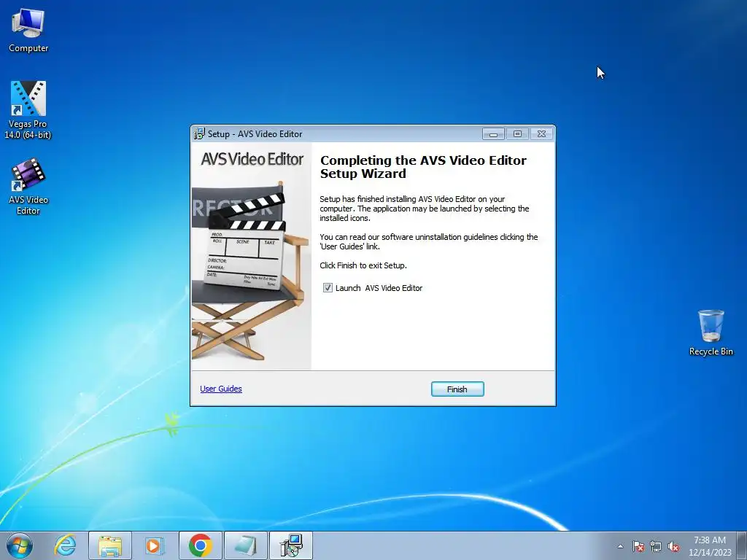747x560 pixels.
Task: Select the Vegas Pro 14.0 desktop shortcut
Action: (x=28, y=111)
